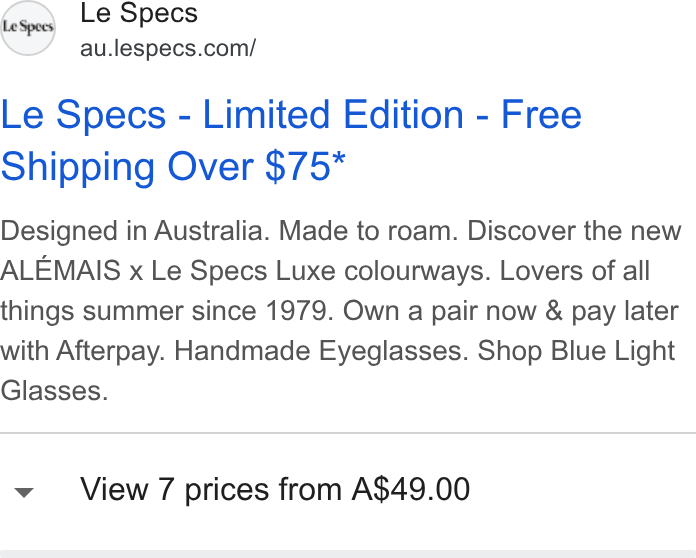Viewport: 696px width, 558px height.
Task: Click the "Handmade Eyeglasses" phrase
Action: coord(321,351)
